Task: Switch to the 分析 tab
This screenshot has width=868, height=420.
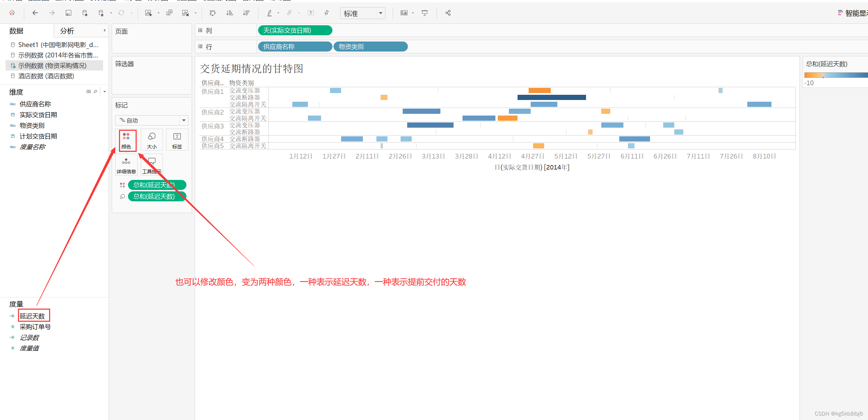Action: tap(67, 31)
